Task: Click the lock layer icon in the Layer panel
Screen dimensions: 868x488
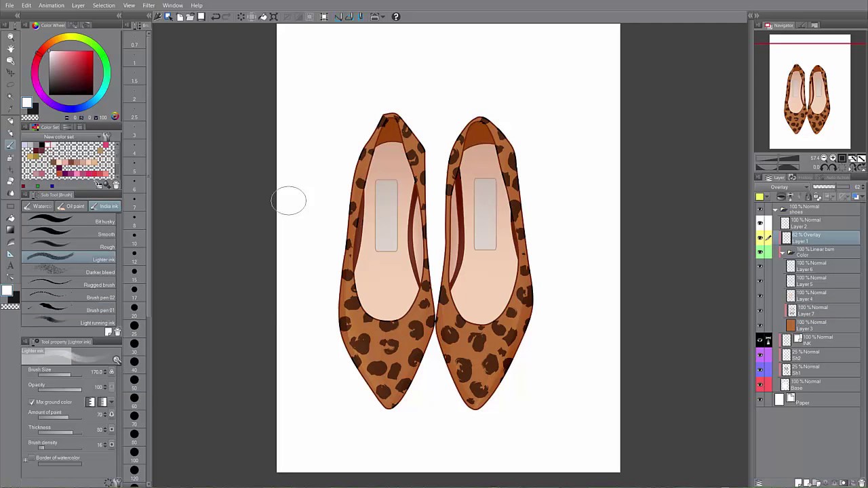Action: (x=808, y=197)
